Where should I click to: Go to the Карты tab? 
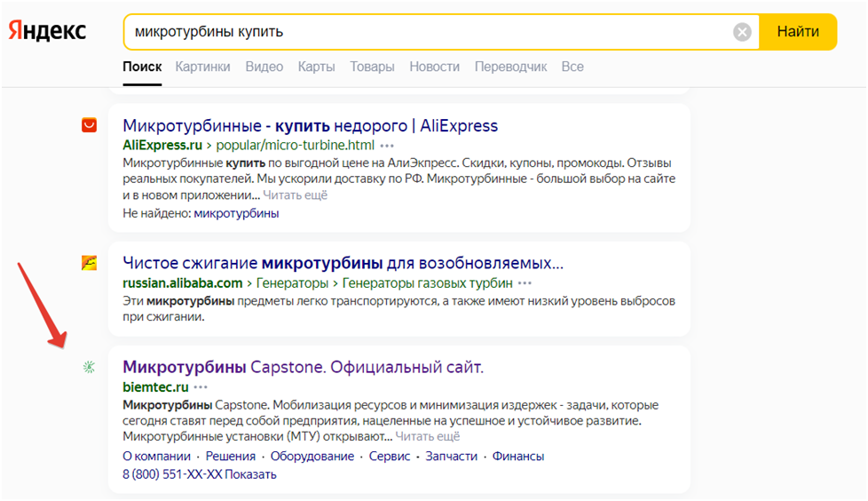(316, 67)
